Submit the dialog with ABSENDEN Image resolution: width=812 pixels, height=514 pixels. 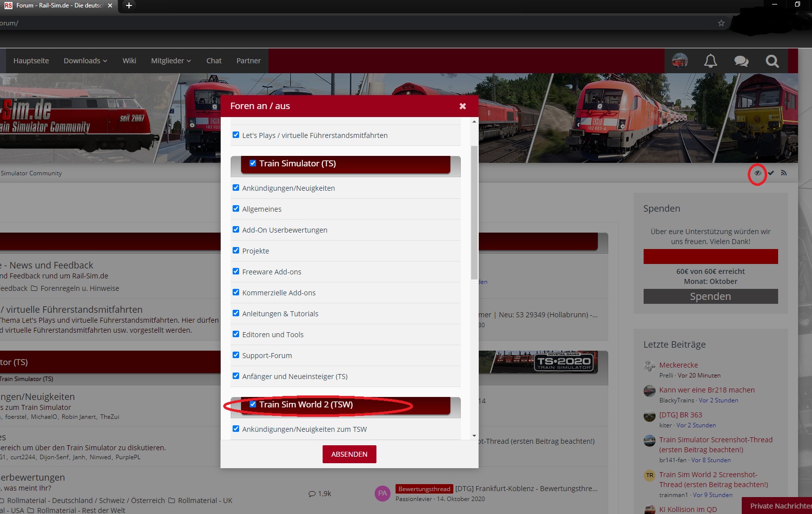349,454
